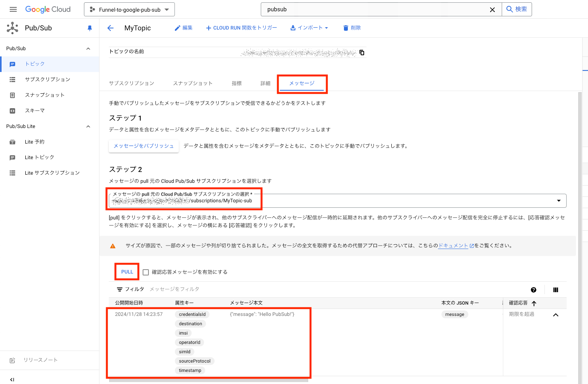Click 削除 to delete the topic
Viewport: 588px width, 384px height.
coord(352,28)
